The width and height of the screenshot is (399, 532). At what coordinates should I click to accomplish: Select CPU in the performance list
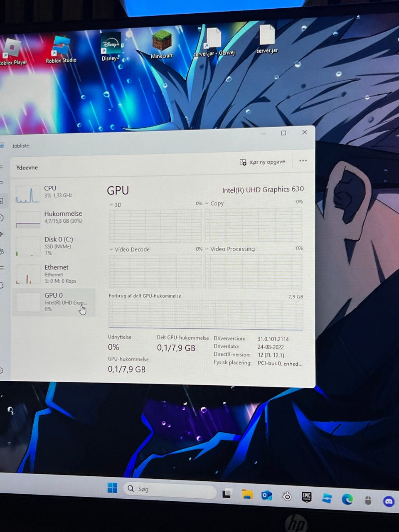[x=54, y=194]
